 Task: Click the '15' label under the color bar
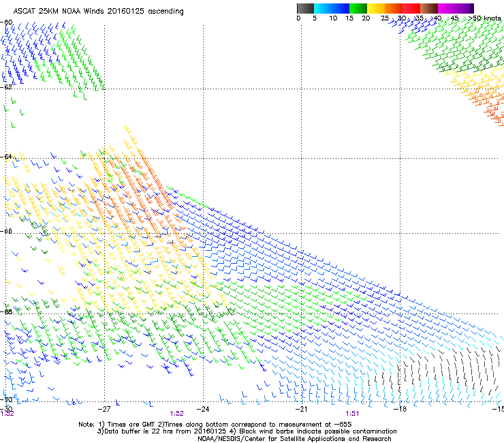(x=349, y=18)
